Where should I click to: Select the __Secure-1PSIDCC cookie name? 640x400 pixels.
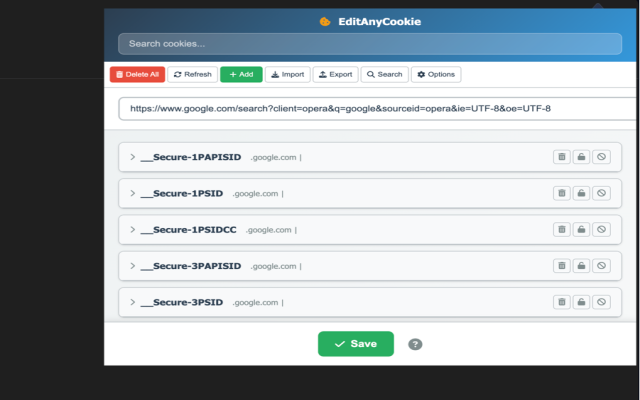(x=189, y=230)
